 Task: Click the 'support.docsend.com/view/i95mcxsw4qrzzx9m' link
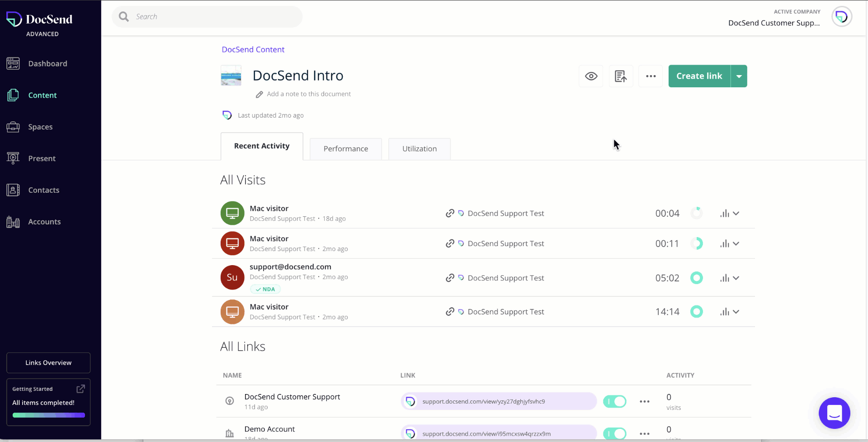coord(486,434)
